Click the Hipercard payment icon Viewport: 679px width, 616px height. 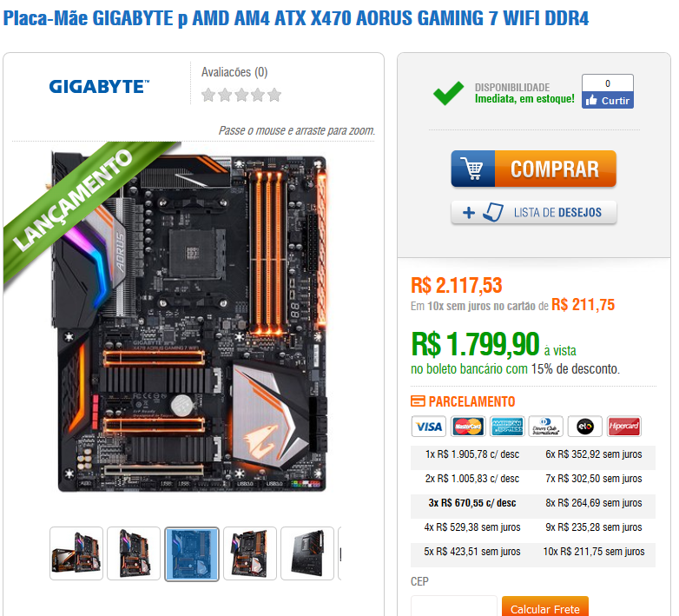(623, 427)
